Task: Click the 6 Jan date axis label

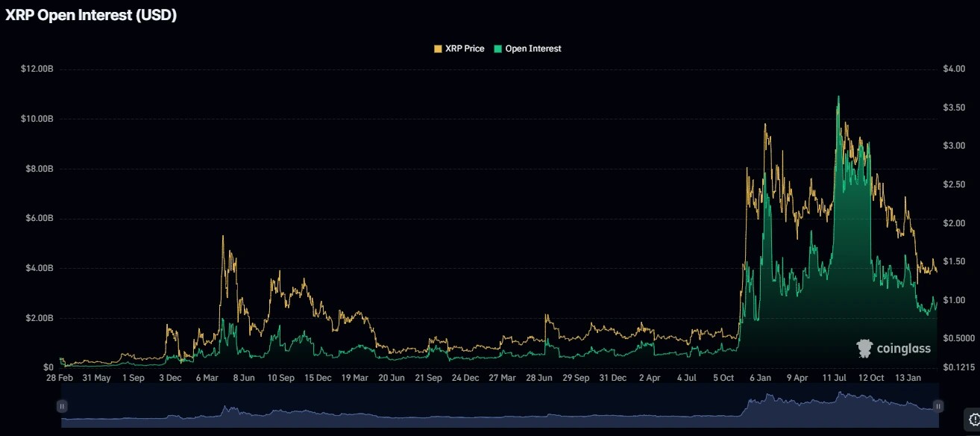Action: tap(760, 378)
